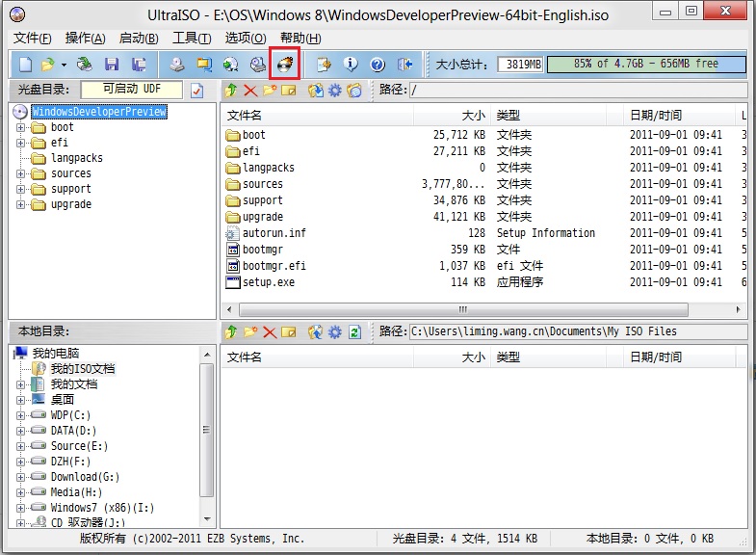This screenshot has width=756, height=555.
Task: Open the 操作(A) menu
Action: pos(86,39)
